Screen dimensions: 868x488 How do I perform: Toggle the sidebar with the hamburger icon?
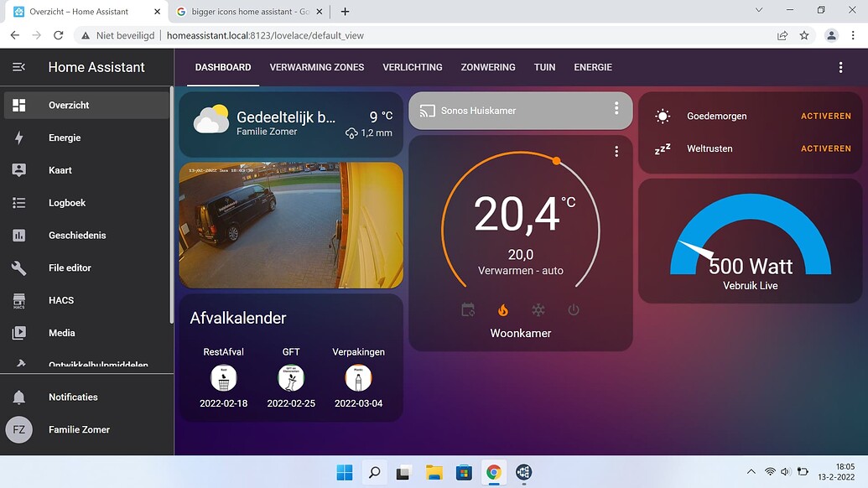[20, 67]
